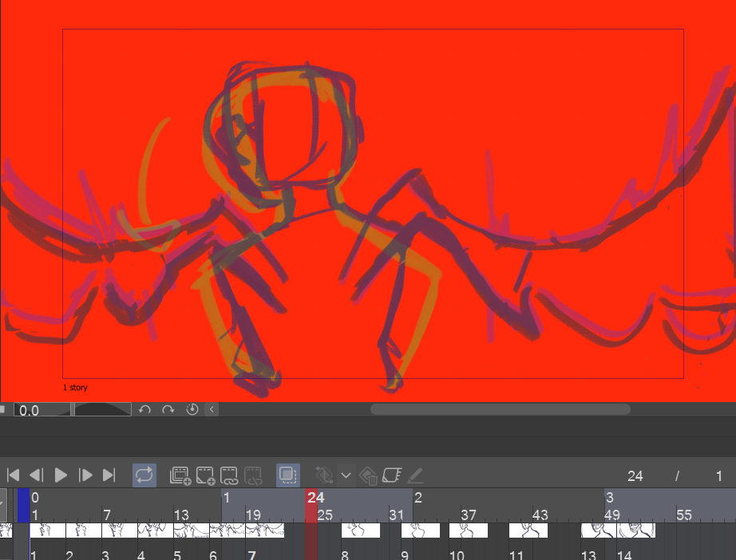The width and height of the screenshot is (736, 560).
Task: Jump to the first frame of the timeline
Action: [x=14, y=475]
